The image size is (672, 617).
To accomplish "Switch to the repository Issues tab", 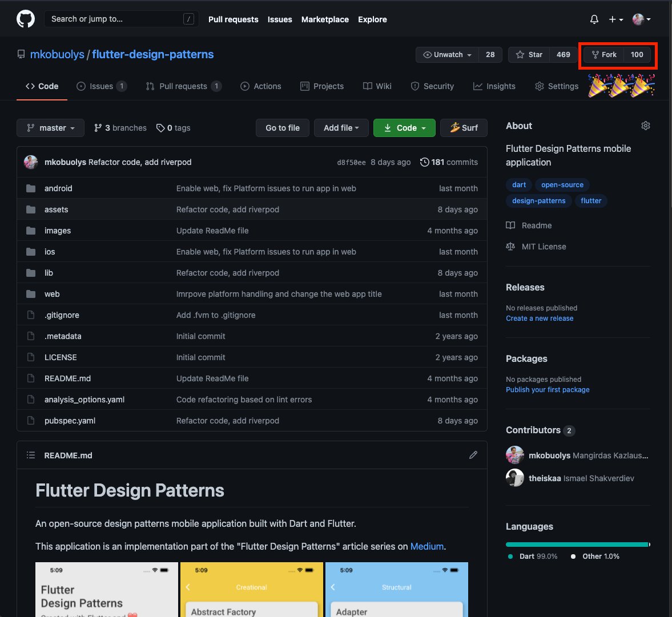I will coord(102,86).
